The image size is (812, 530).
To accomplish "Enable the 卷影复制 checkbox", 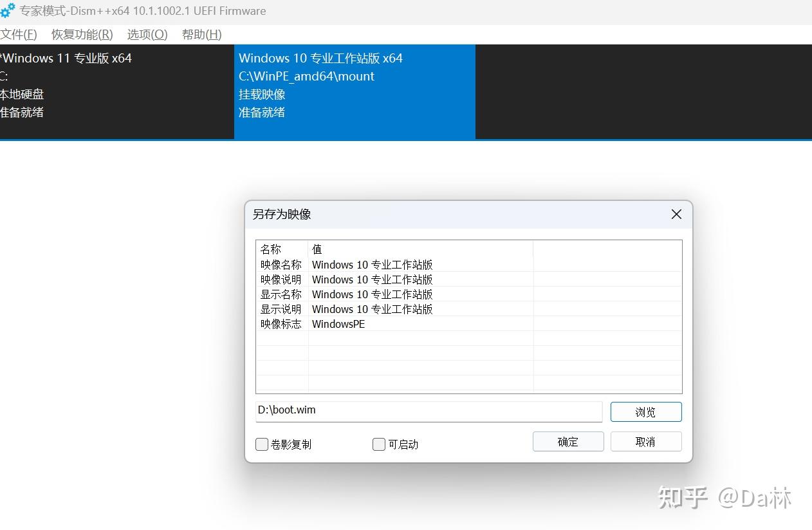I will click(x=262, y=444).
